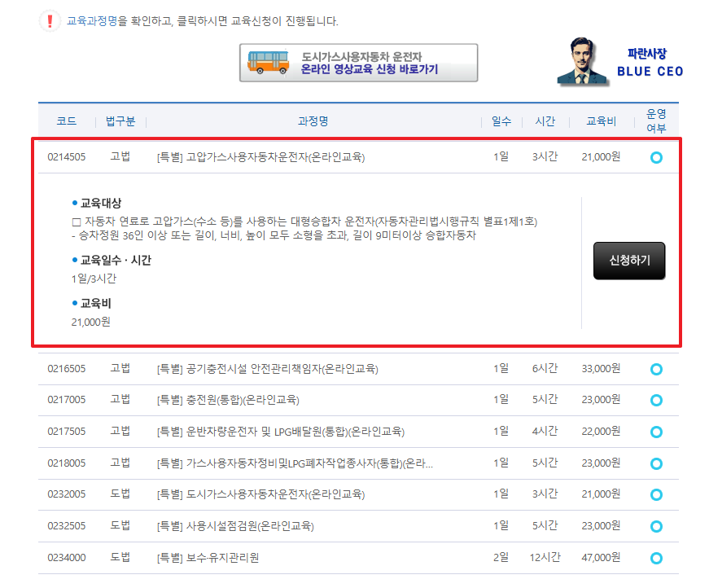Click the status circle beside 공기충전시설 안전관리책임자

(x=656, y=369)
